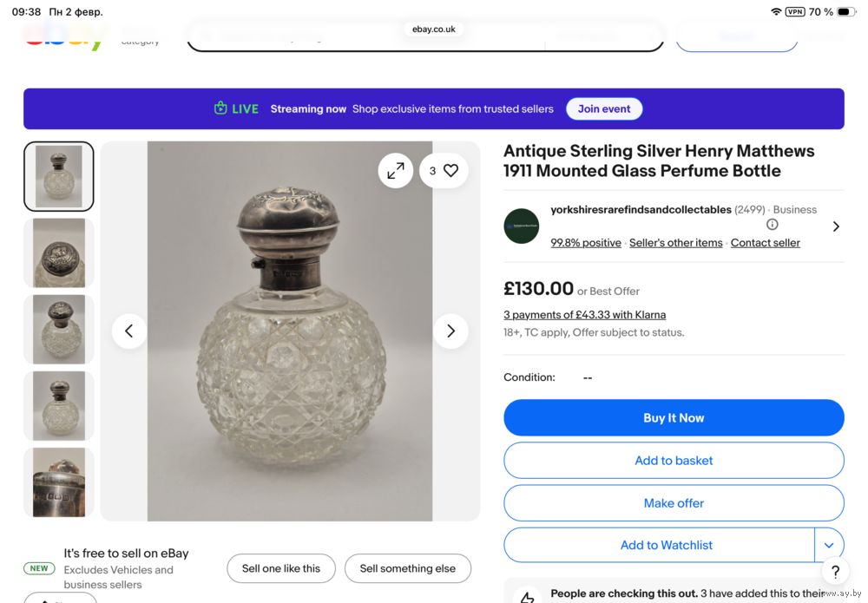
Task: Open Seller's other items link
Action: click(675, 243)
